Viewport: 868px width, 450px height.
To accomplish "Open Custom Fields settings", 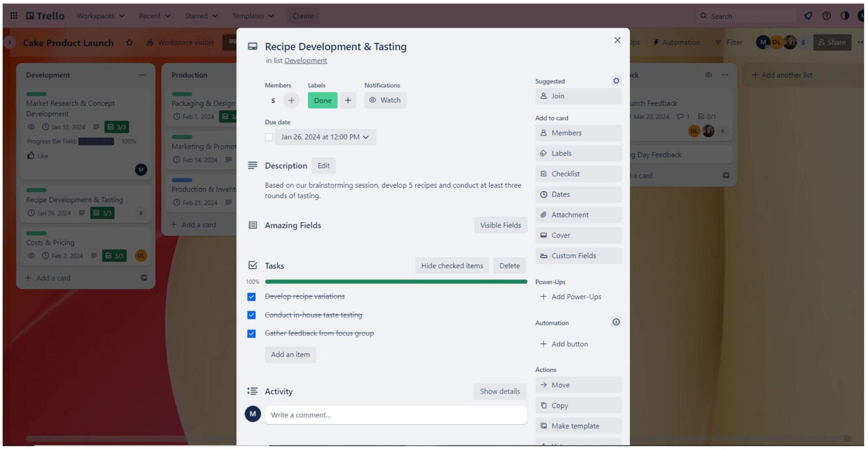I will click(x=578, y=256).
